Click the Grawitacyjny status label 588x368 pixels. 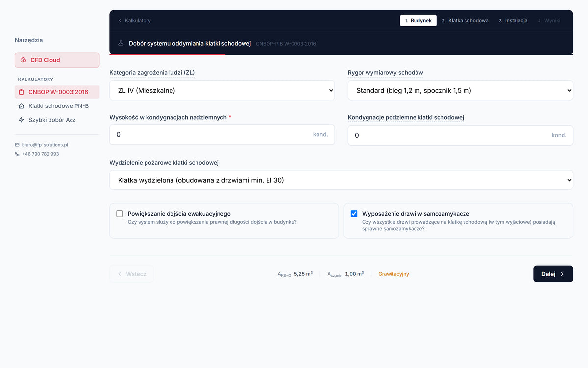click(x=393, y=274)
